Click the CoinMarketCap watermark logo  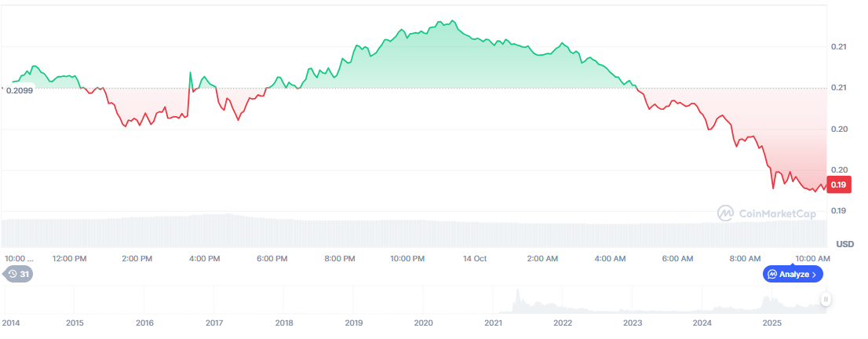766,213
